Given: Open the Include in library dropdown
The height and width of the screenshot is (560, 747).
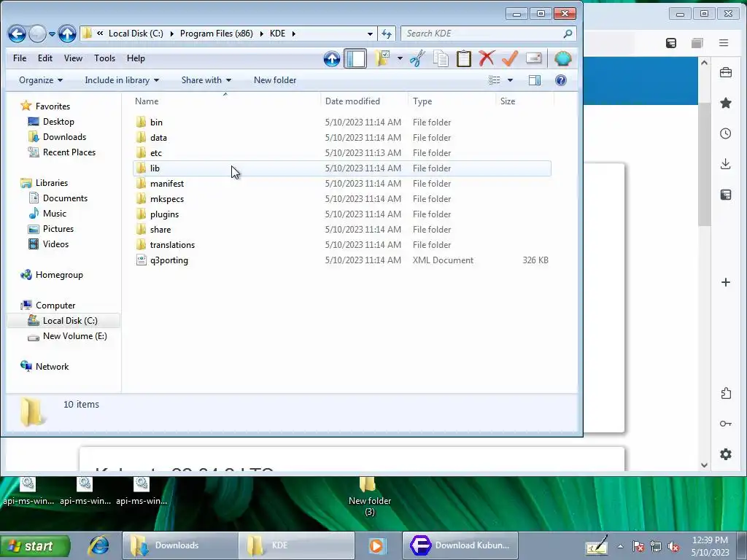Looking at the screenshot, I should coord(122,80).
